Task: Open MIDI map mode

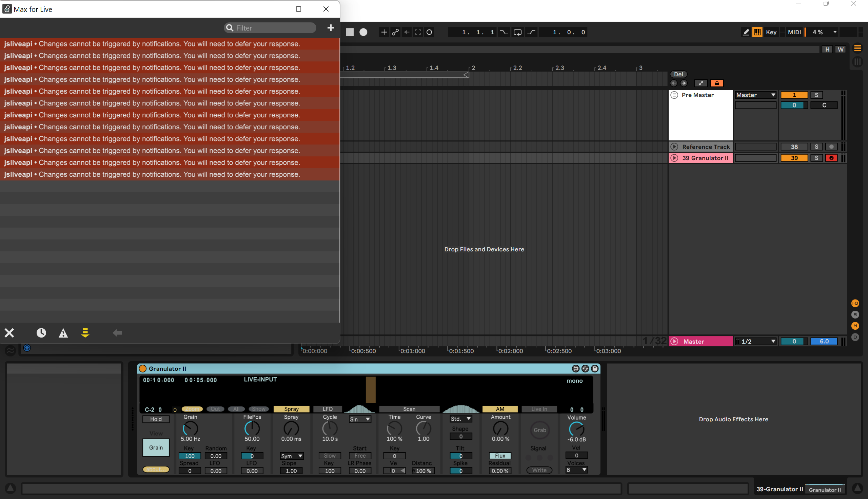Action: click(x=794, y=32)
